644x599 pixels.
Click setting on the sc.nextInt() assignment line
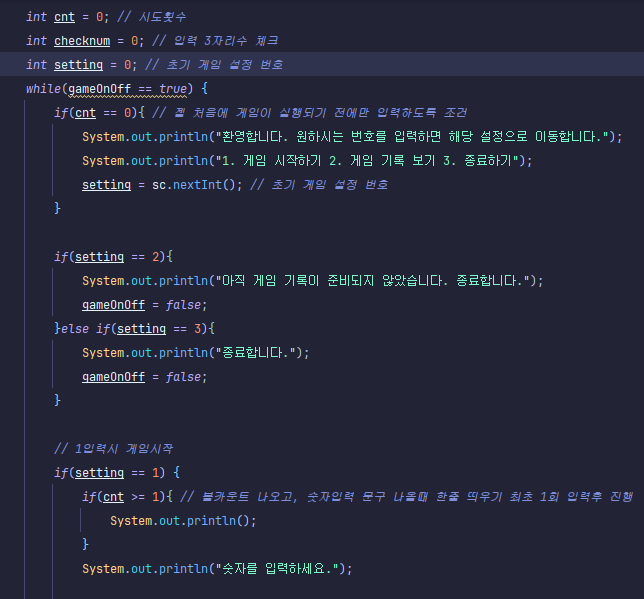[x=106, y=184]
